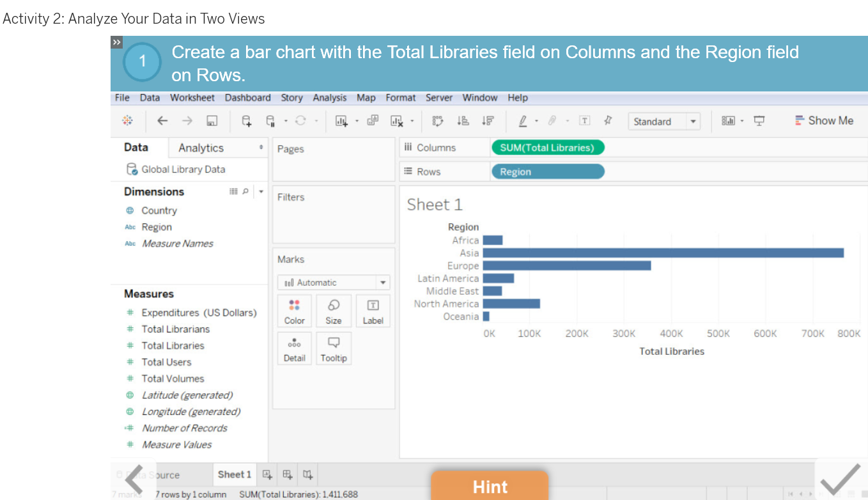The width and height of the screenshot is (868, 500).
Task: Click the save icon in toolbar
Action: tap(212, 121)
